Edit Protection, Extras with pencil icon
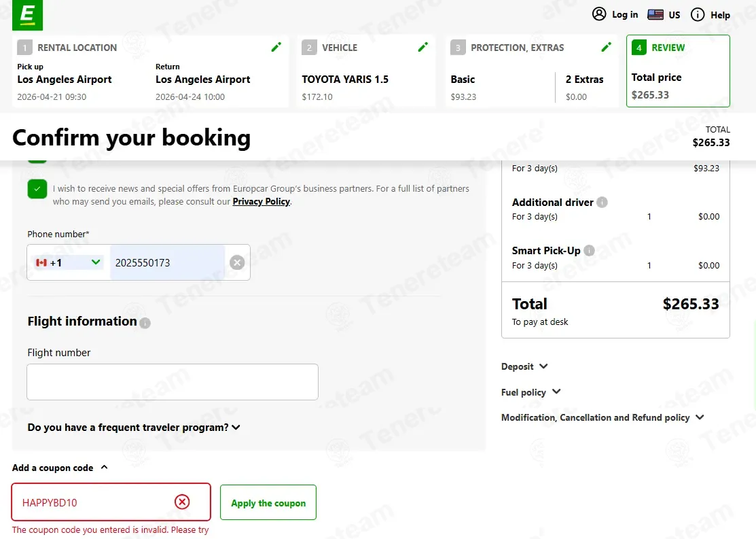756x539 pixels. [x=607, y=47]
